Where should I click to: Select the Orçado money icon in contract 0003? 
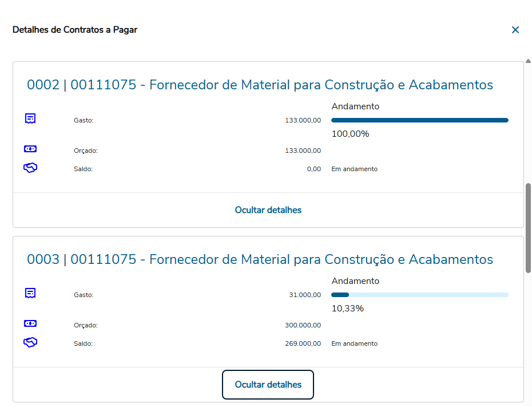(30, 323)
